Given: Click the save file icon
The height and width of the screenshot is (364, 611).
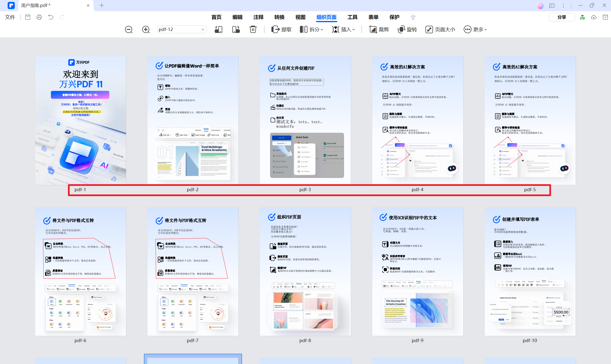Looking at the screenshot, I should [x=28, y=17].
